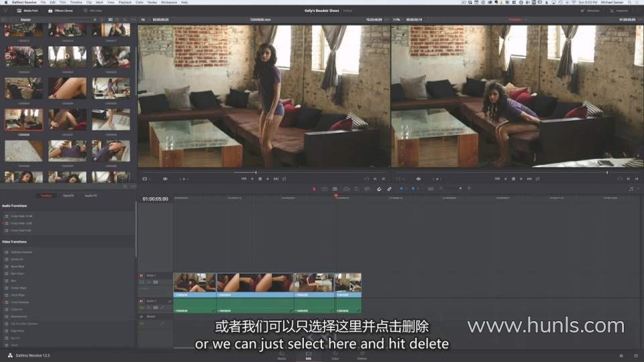Play the timeline viewer forward

[521, 179]
